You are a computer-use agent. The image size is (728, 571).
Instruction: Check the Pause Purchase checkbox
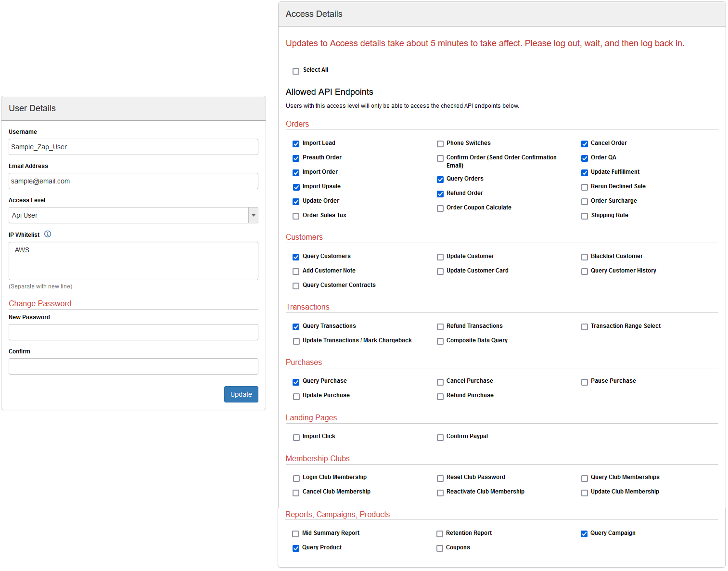click(585, 382)
